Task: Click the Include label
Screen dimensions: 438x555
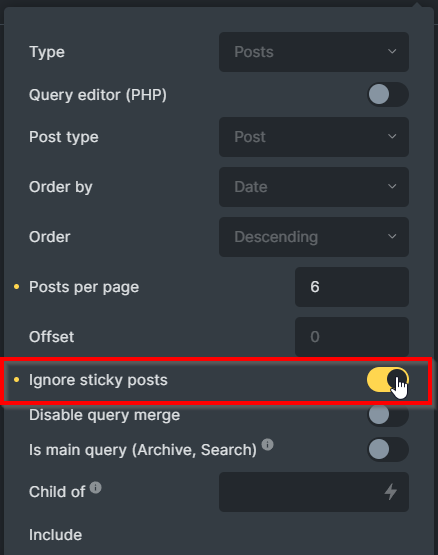Action: pos(56,535)
